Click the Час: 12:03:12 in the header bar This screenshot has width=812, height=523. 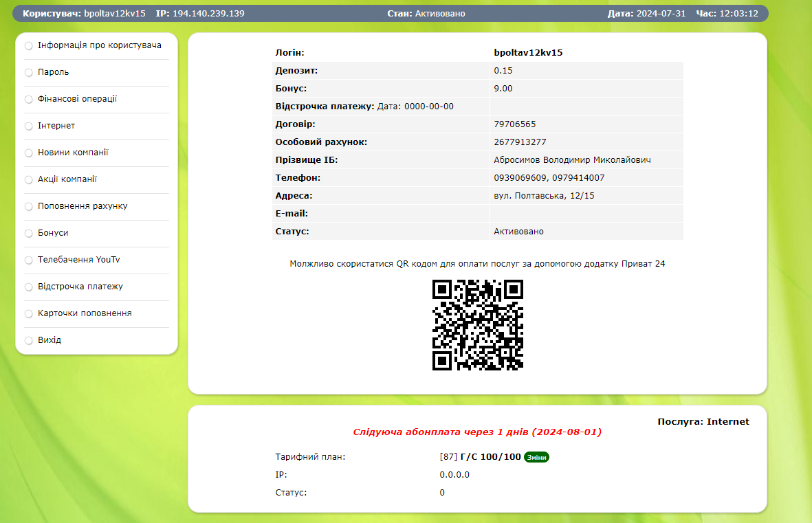tap(727, 14)
